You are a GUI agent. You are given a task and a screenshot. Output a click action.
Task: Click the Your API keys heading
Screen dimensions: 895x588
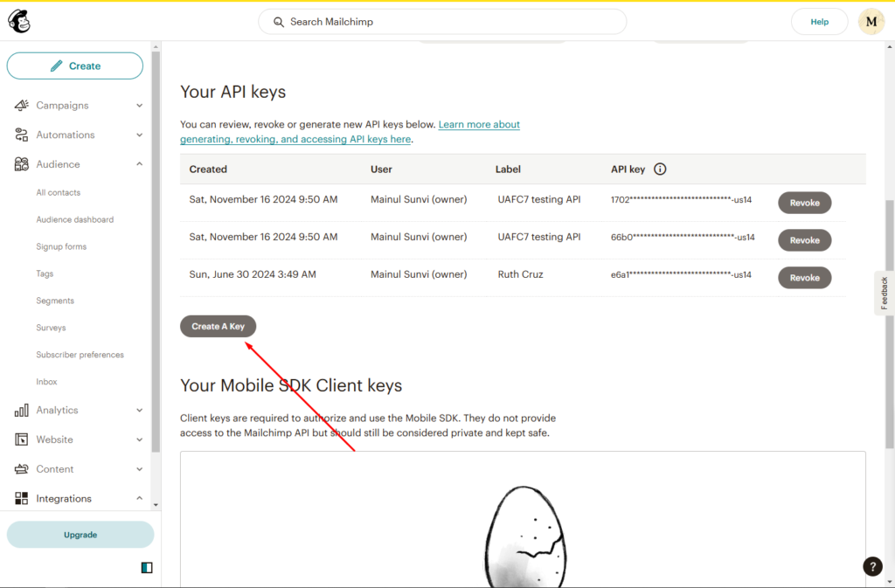(x=232, y=92)
